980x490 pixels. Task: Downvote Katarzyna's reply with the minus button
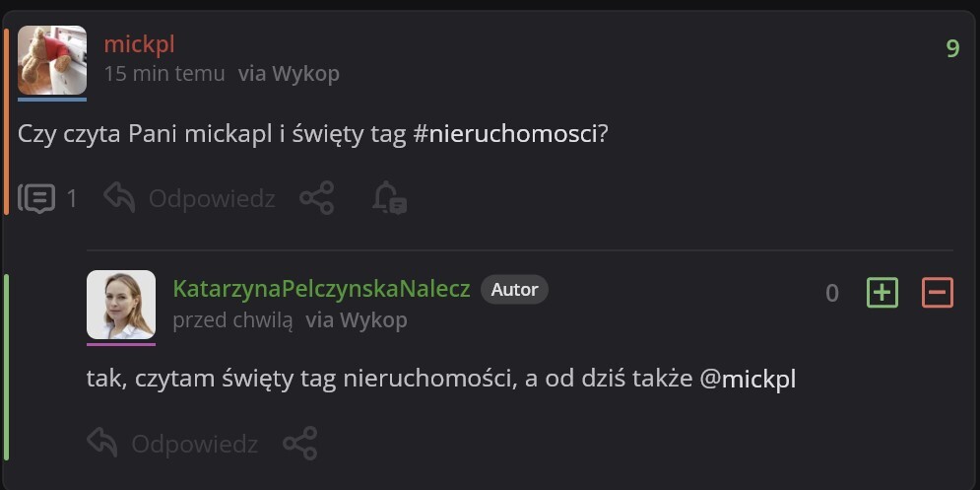click(x=937, y=292)
